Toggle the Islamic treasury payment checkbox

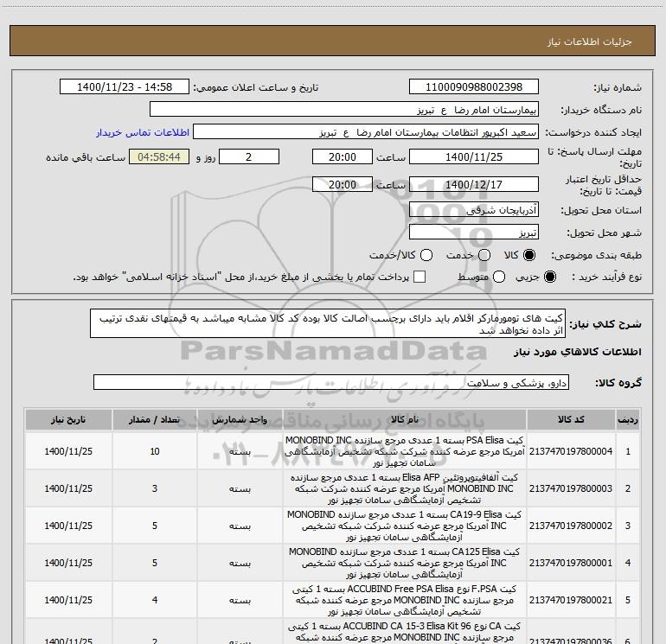click(x=419, y=277)
